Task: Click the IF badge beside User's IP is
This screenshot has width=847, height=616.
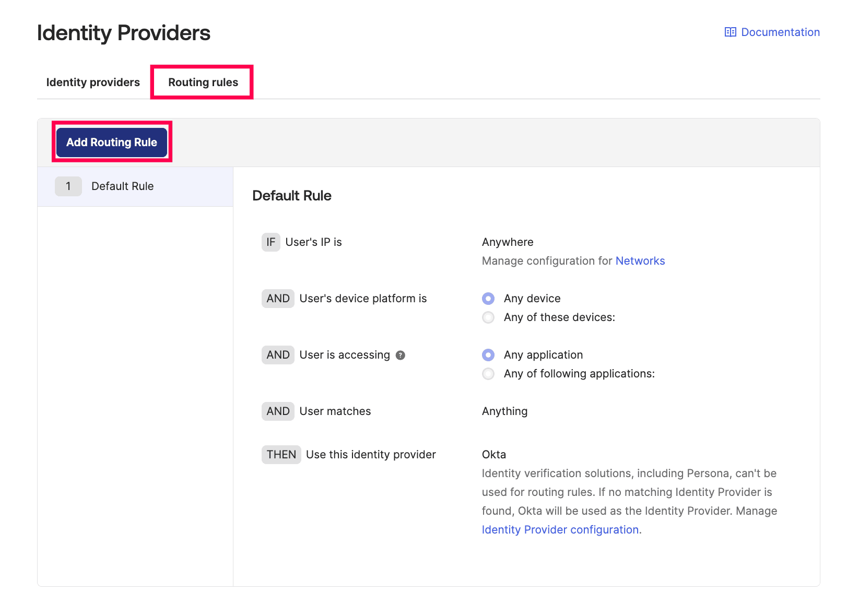Action: tap(270, 242)
